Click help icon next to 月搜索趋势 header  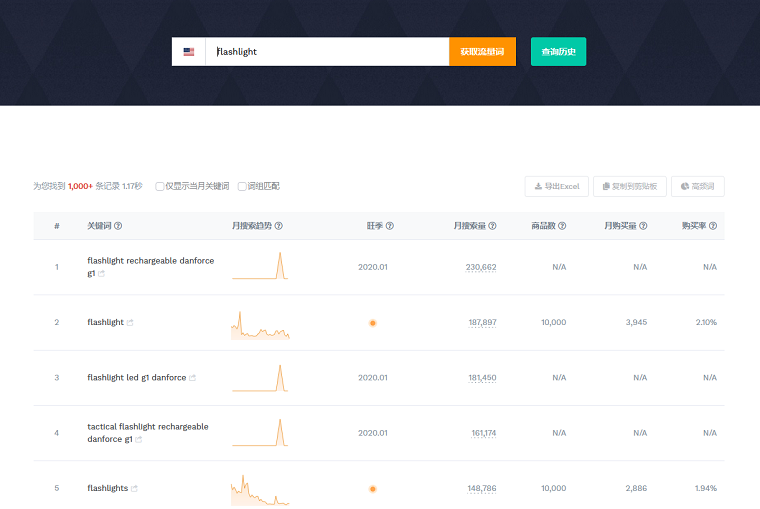pos(279,226)
